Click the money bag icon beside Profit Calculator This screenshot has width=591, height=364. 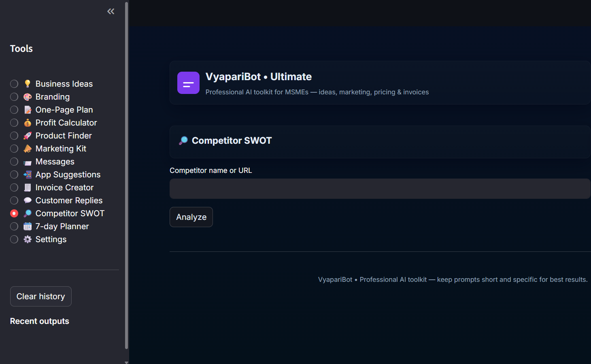point(28,123)
